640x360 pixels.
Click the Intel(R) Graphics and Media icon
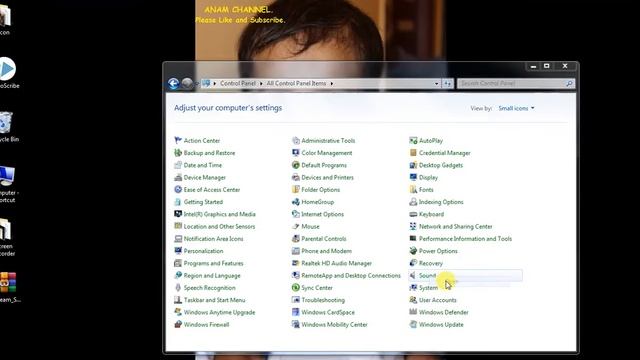pos(178,214)
